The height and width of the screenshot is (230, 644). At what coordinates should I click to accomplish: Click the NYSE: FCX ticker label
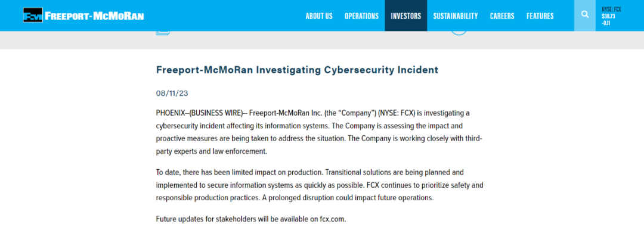click(x=611, y=9)
